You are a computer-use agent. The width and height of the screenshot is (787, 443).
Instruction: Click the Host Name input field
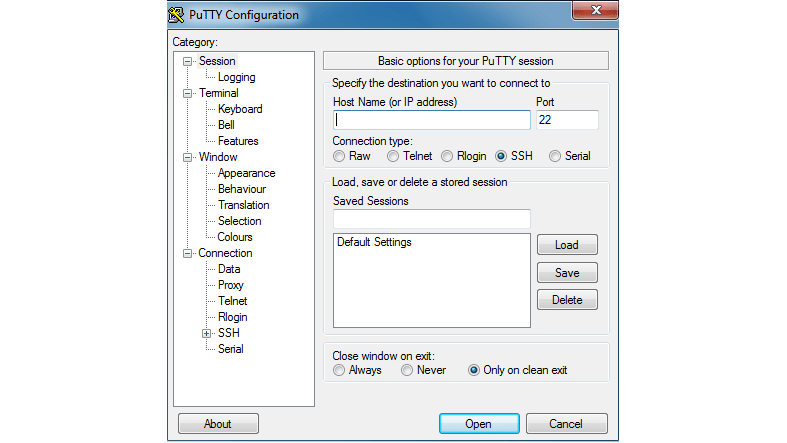tap(431, 120)
